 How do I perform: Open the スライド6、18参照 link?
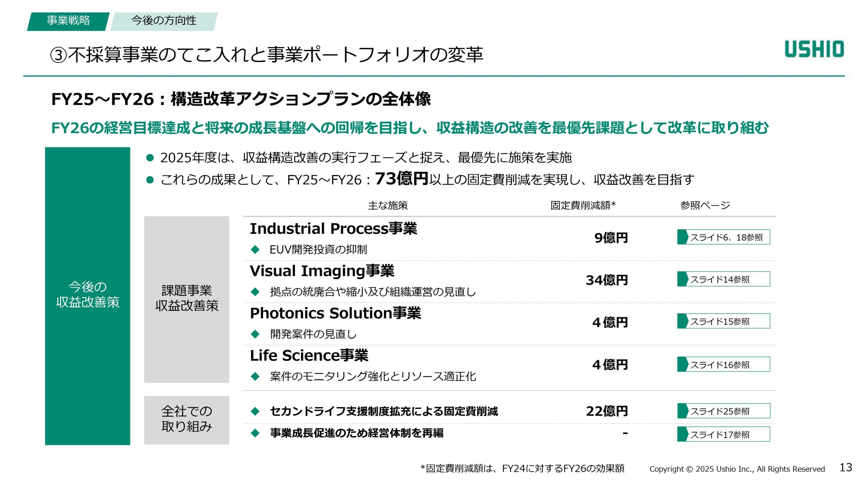[x=726, y=237]
